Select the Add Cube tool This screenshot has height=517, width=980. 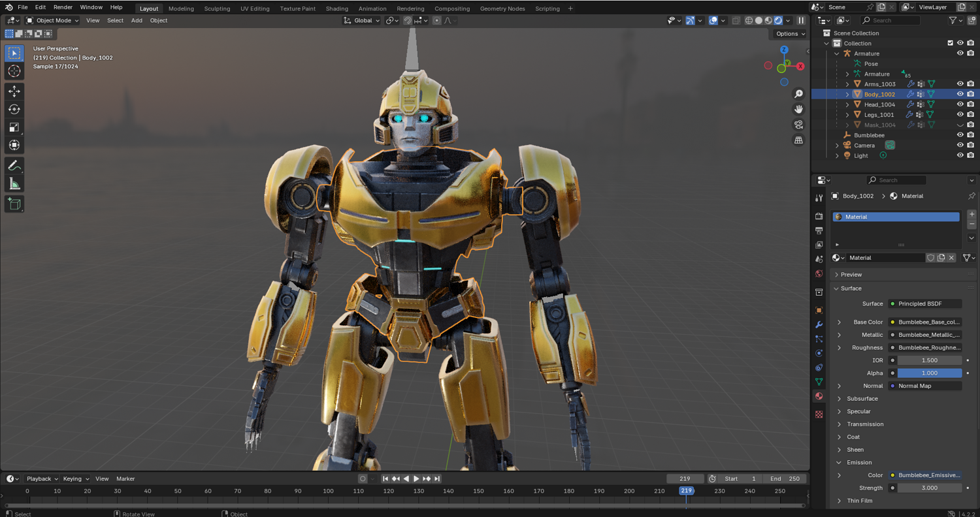[x=14, y=204]
